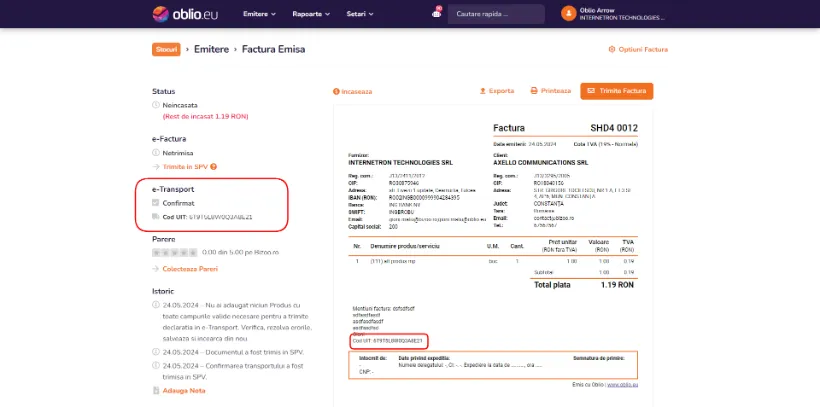Image resolution: width=820 pixels, height=407 pixels.
Task: Click the Cod UIT line on the invoice
Action: pos(388,341)
